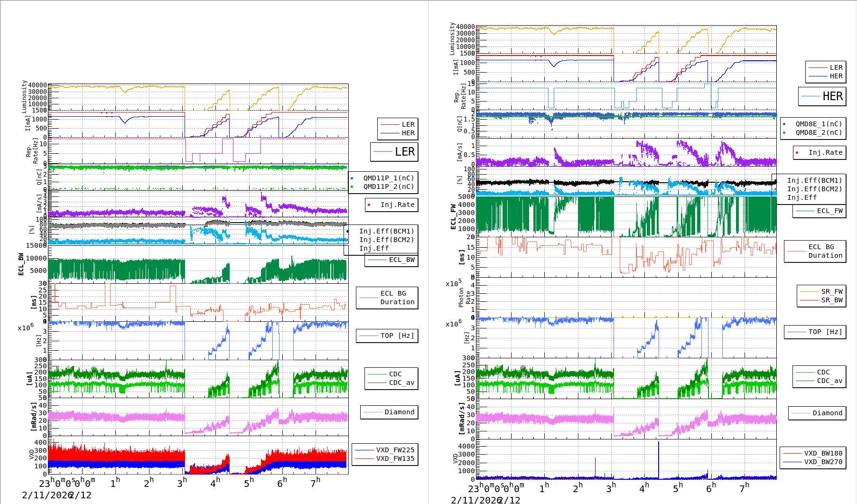Click the QMD11P_1(nC) blue legend marker
The height and width of the screenshot is (504, 857).
point(352,178)
